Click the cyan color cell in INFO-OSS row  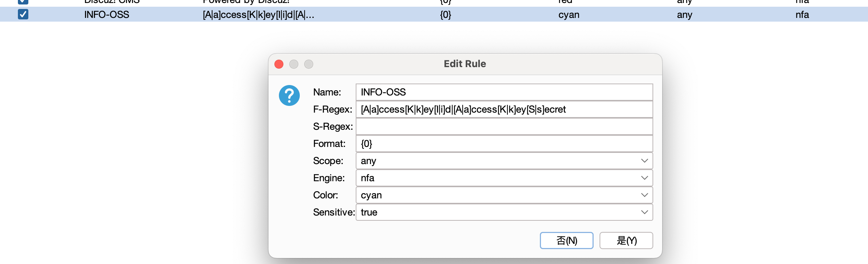tap(569, 15)
